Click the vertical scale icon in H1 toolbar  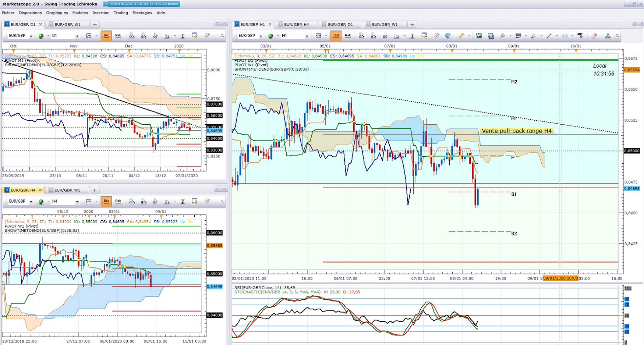click(x=412, y=36)
